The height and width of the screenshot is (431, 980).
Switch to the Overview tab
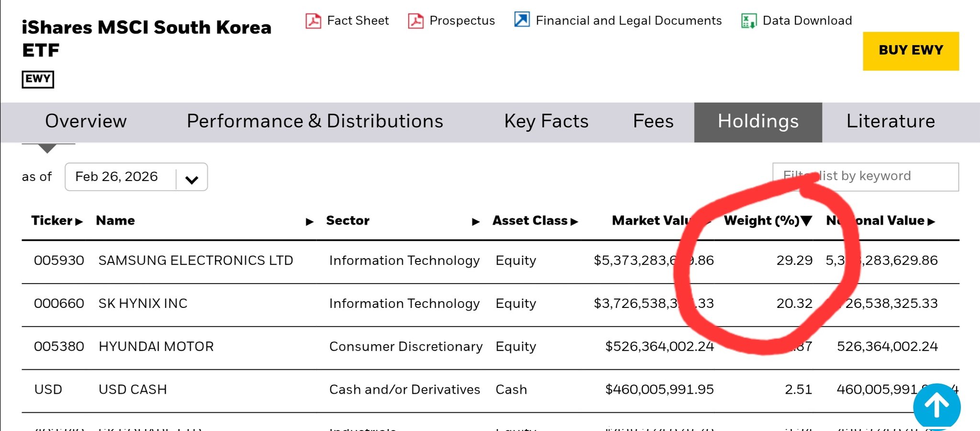[86, 121]
